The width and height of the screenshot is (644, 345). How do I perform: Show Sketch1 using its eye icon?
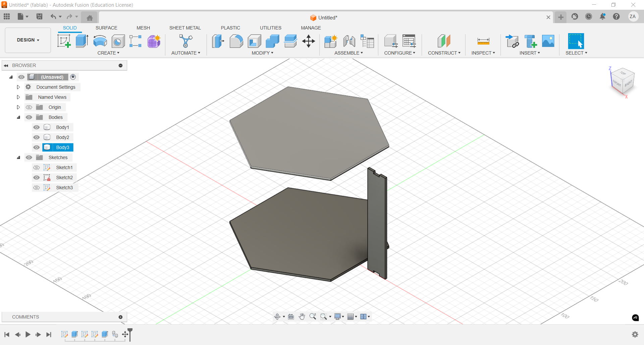click(37, 167)
